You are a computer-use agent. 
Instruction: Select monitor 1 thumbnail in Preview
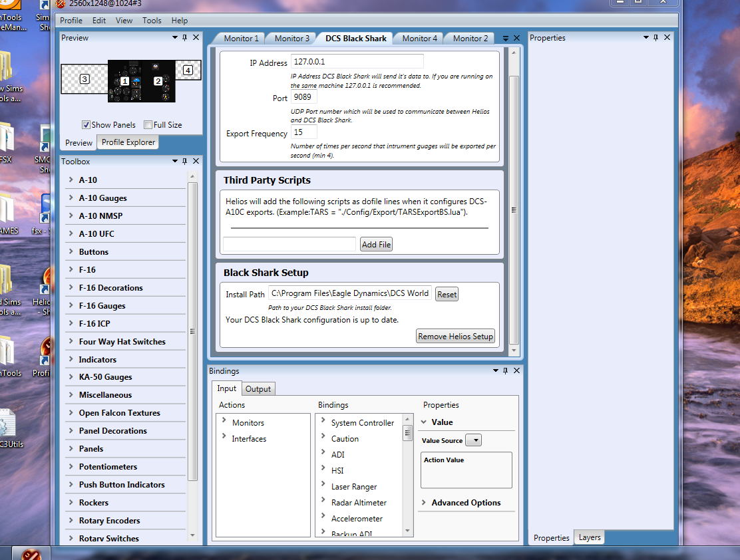(124, 81)
